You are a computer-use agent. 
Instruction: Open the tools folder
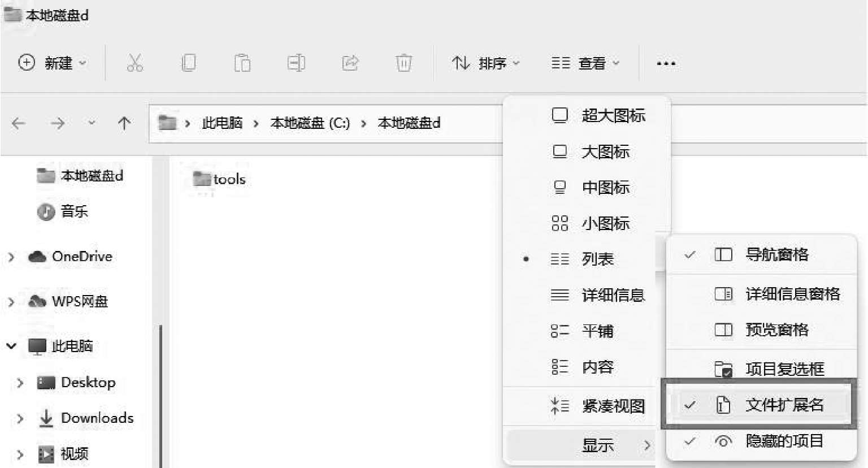[x=219, y=179]
